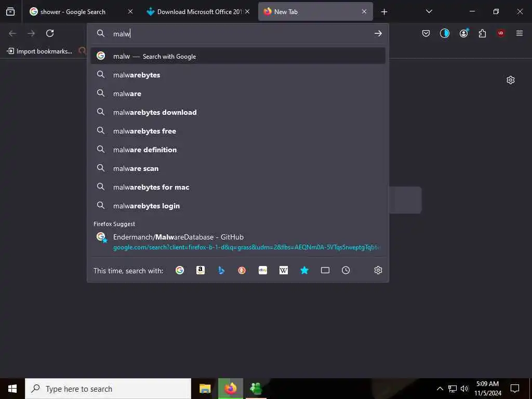Image resolution: width=532 pixels, height=399 pixels.
Task: Open the green people app on taskbar
Action: point(256,389)
